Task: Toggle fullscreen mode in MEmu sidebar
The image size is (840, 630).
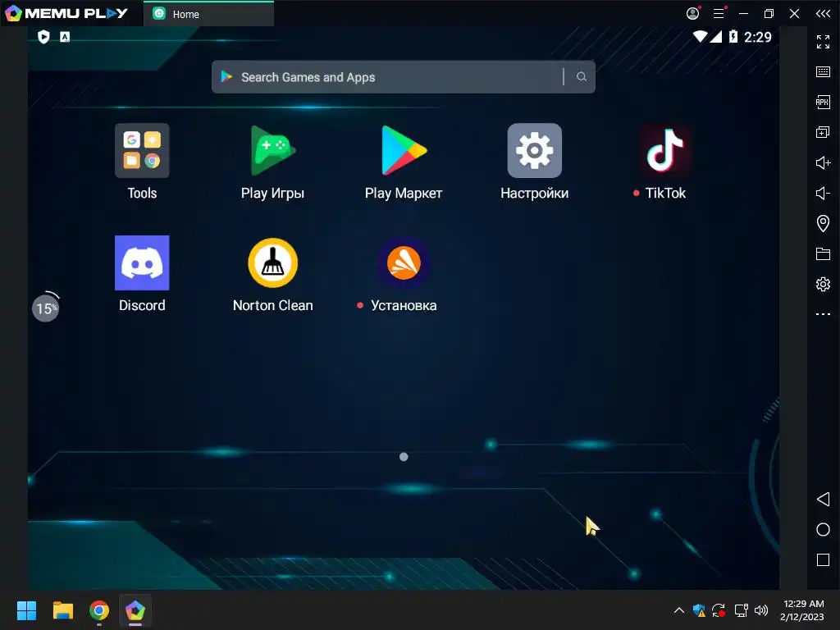Action: (x=823, y=41)
